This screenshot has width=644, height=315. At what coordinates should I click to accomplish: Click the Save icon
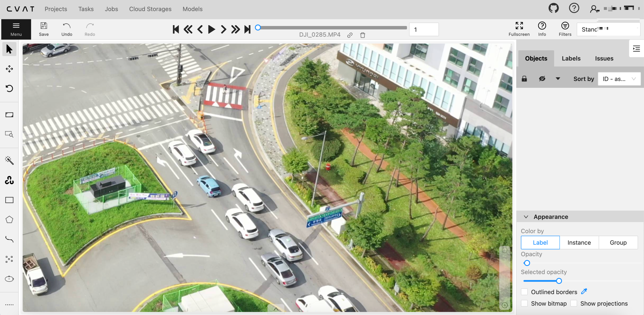click(x=44, y=29)
